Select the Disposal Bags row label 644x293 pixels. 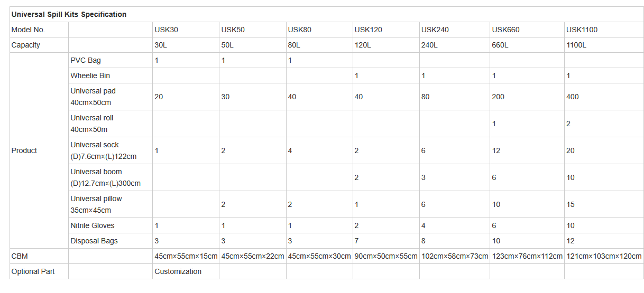click(94, 241)
